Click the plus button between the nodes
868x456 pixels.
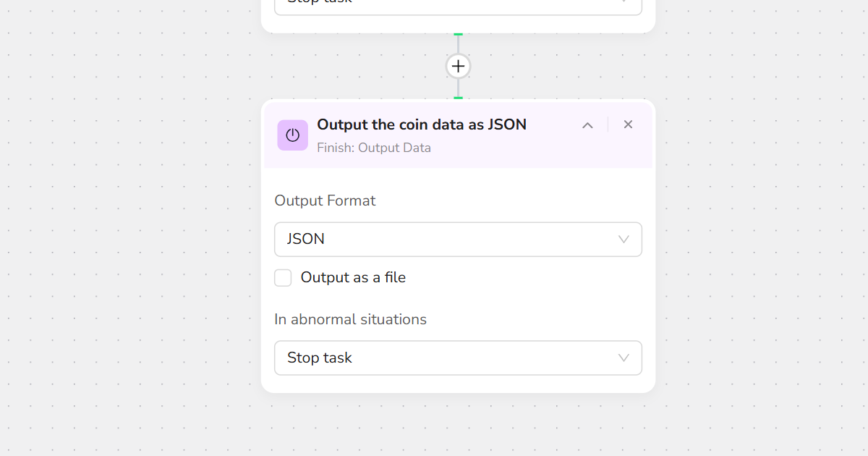pyautogui.click(x=458, y=67)
